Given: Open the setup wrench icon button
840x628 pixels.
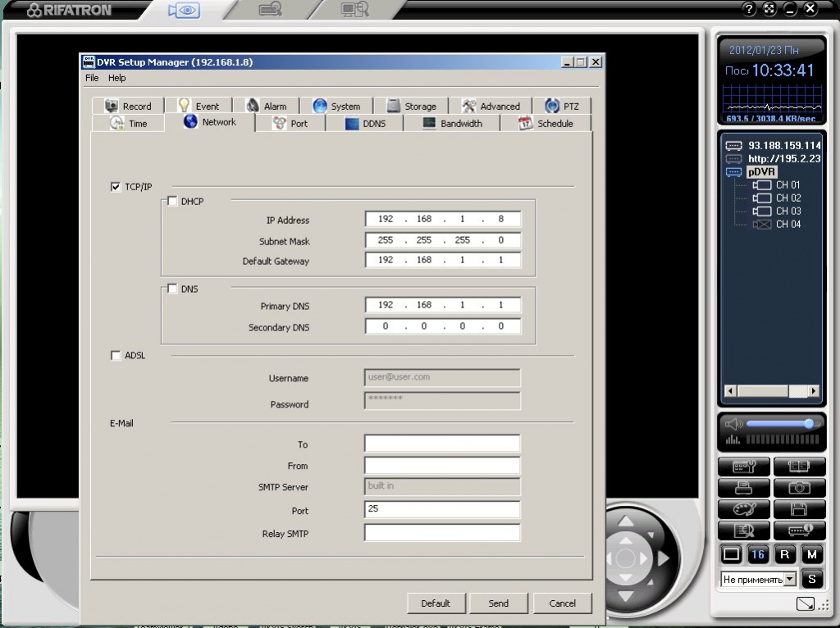Looking at the screenshot, I should point(744,466).
